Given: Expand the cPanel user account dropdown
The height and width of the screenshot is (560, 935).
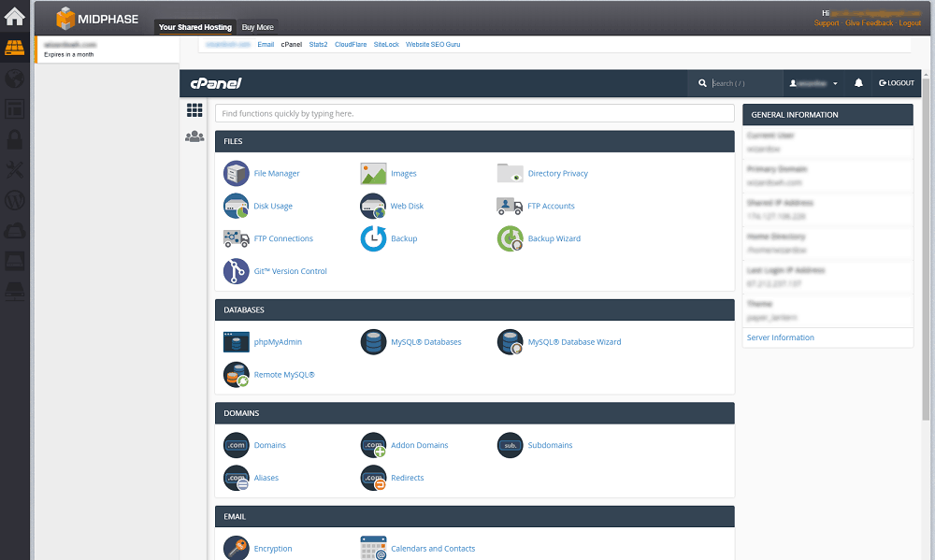Looking at the screenshot, I should click(814, 83).
